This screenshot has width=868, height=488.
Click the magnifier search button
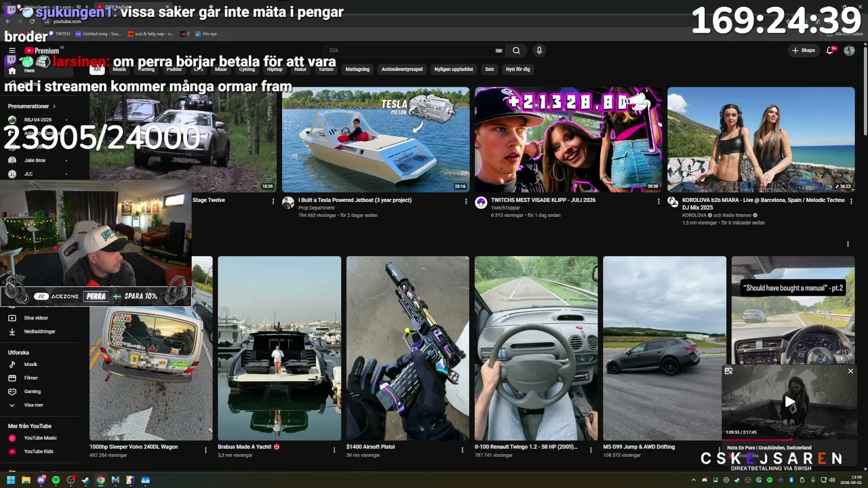[x=516, y=51]
